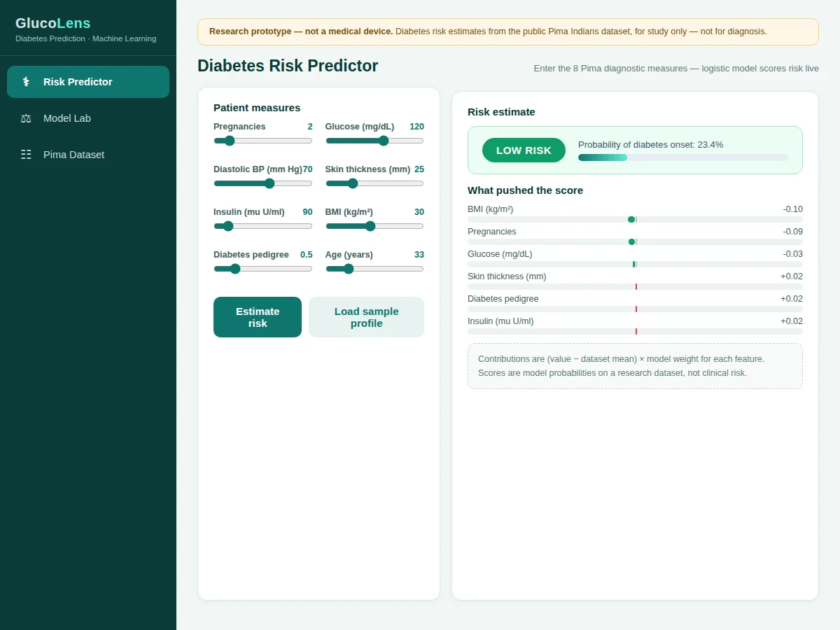This screenshot has width=840, height=630.
Task: Click the Diabetes pedigree contribution bar
Action: click(x=635, y=309)
